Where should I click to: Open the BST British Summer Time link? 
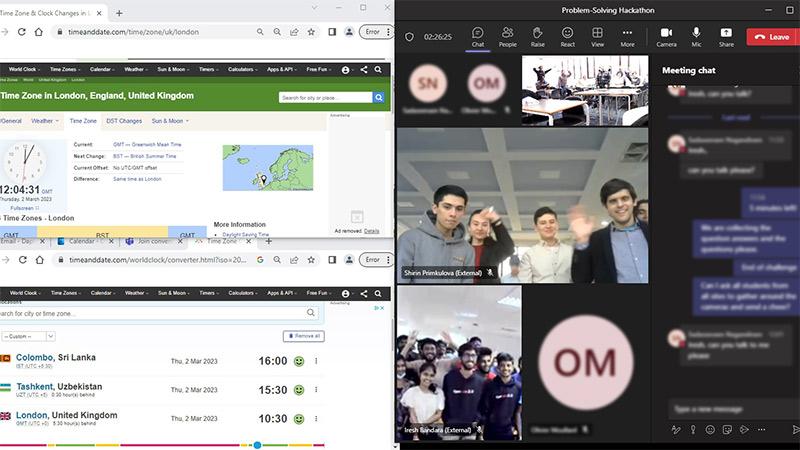[x=144, y=156]
